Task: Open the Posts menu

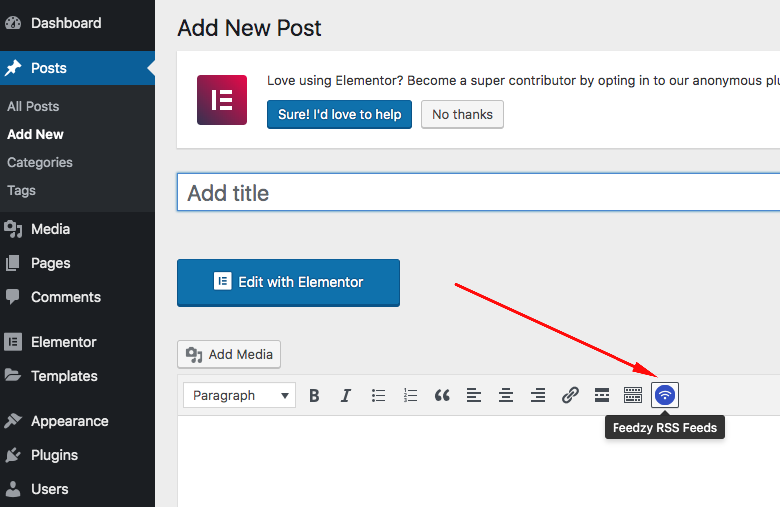Action: tap(49, 68)
